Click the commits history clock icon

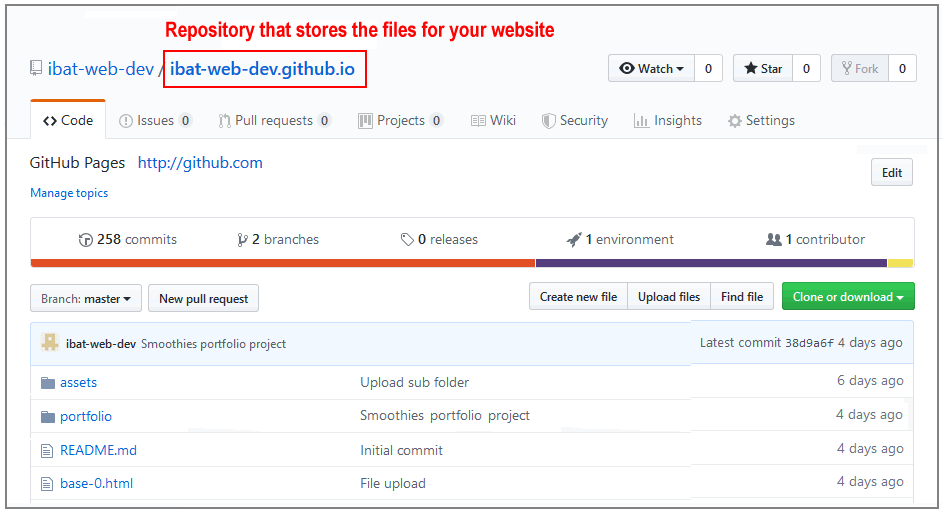click(85, 240)
